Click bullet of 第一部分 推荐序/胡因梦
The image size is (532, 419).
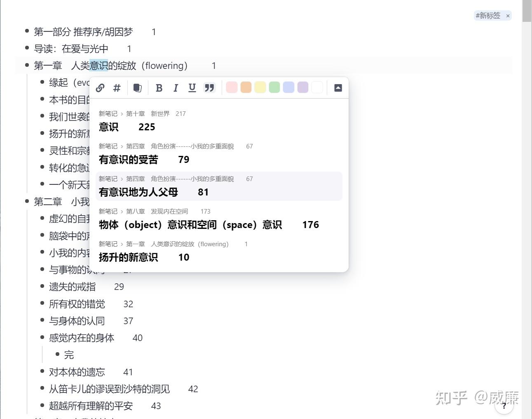point(27,31)
